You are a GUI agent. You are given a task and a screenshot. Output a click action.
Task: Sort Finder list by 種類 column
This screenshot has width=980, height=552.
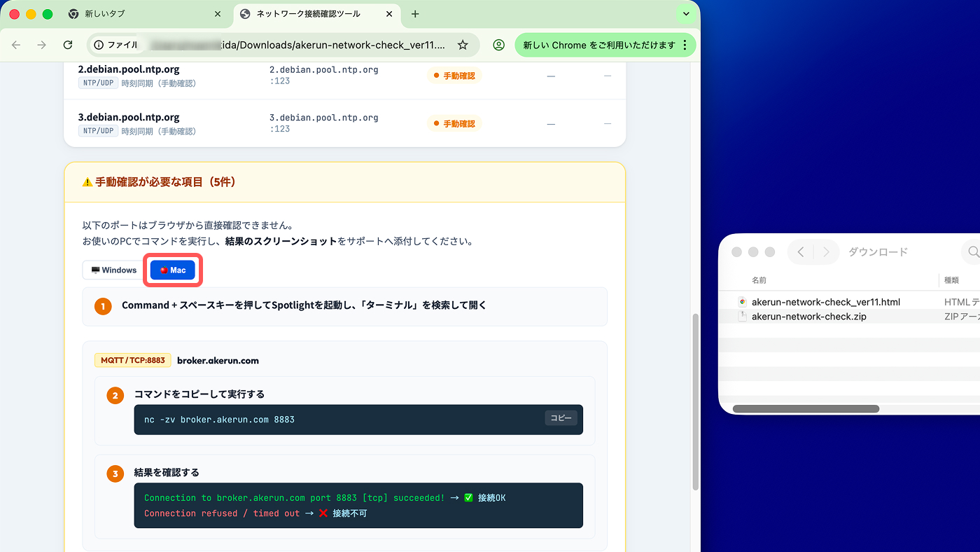tap(951, 280)
